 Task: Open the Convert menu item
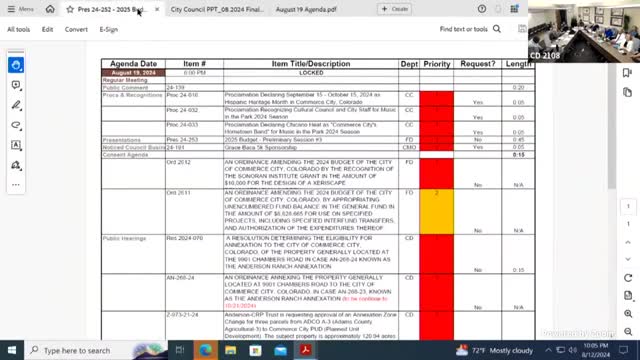coord(76,29)
